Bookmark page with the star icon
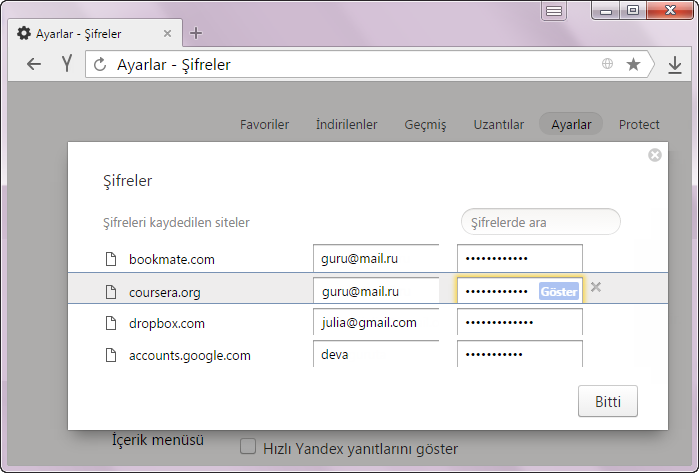Image resolution: width=699 pixels, height=473 pixels. (x=633, y=64)
